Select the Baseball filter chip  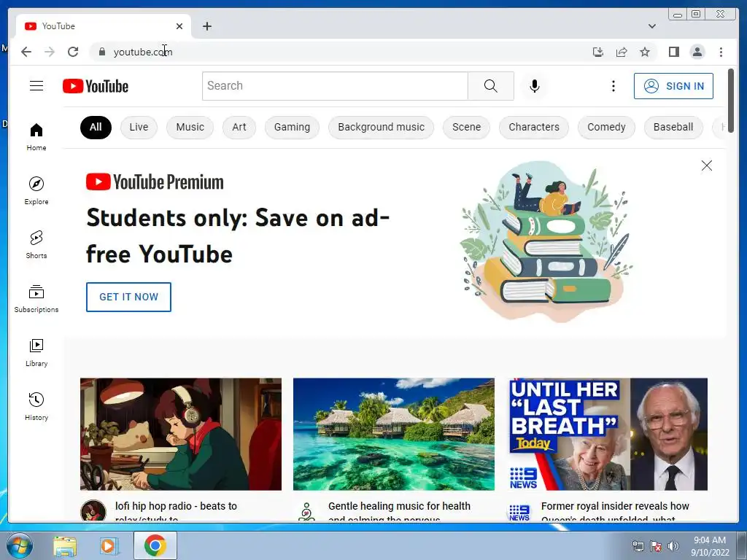pyautogui.click(x=673, y=127)
